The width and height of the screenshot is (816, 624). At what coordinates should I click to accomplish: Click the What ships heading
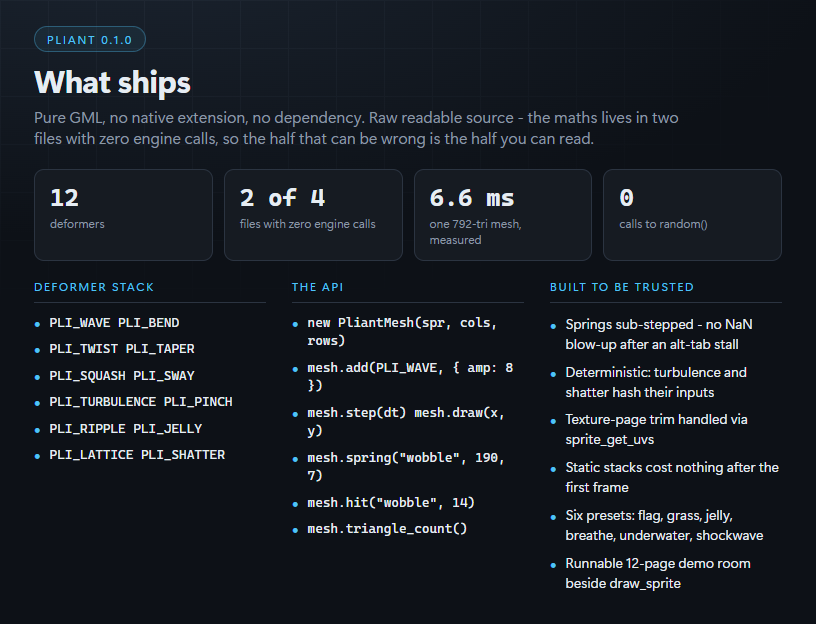pos(112,82)
